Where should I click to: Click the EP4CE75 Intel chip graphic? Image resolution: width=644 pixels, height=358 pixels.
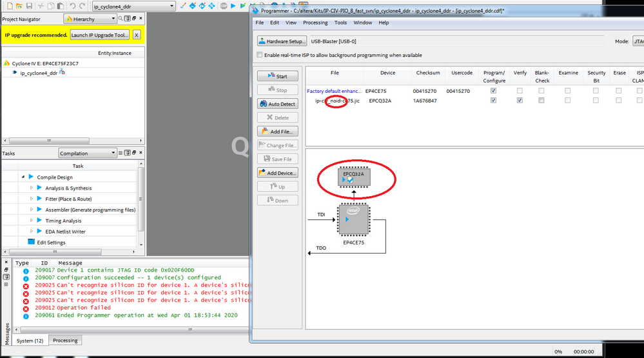(353, 220)
